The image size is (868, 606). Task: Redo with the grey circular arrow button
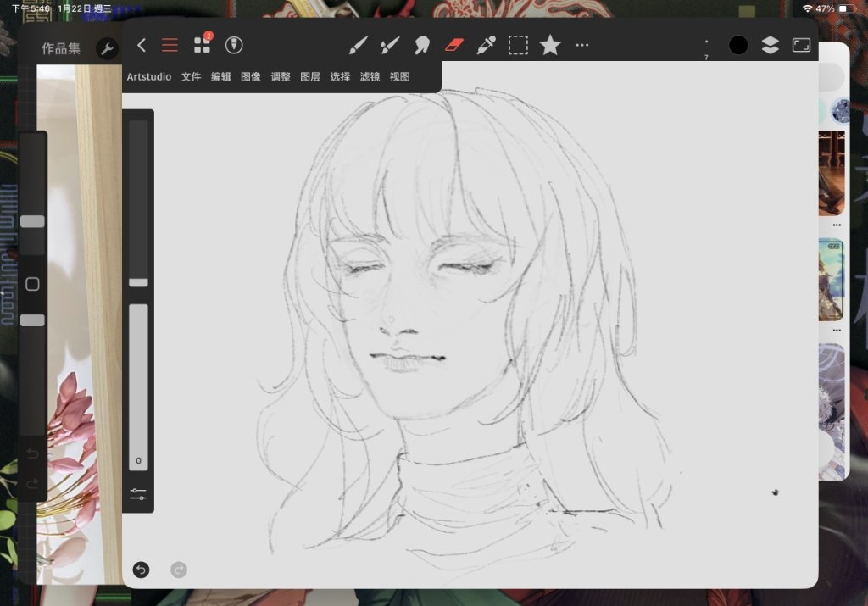click(x=179, y=570)
